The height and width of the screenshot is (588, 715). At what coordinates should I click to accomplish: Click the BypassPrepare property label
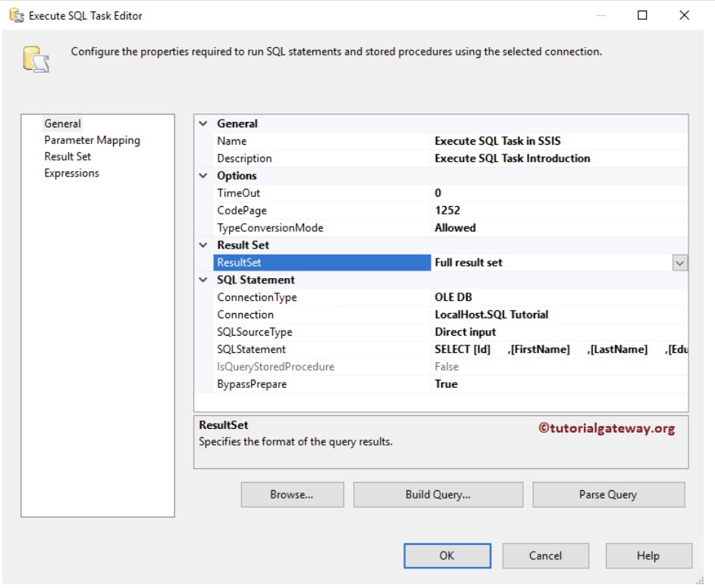pyautogui.click(x=252, y=384)
